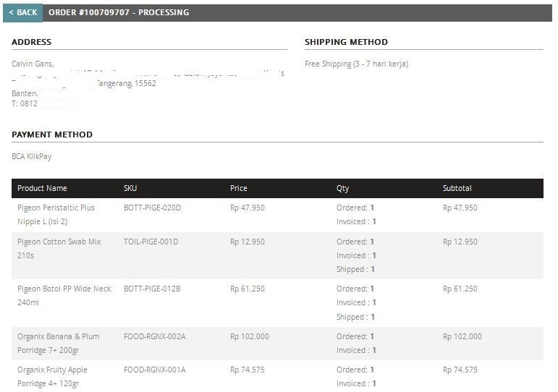Select the price 'Rp 47.950' in Price column
Image resolution: width=558 pixels, height=392 pixels.
point(248,208)
